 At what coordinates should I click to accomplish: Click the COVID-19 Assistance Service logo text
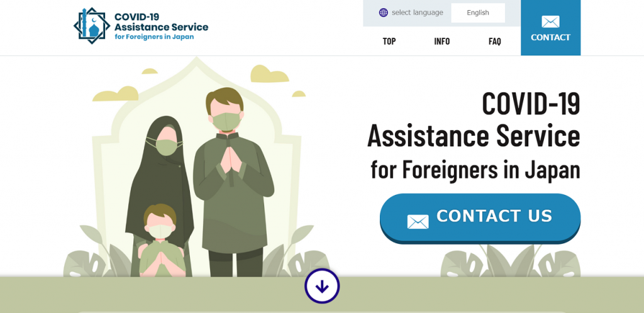(161, 26)
